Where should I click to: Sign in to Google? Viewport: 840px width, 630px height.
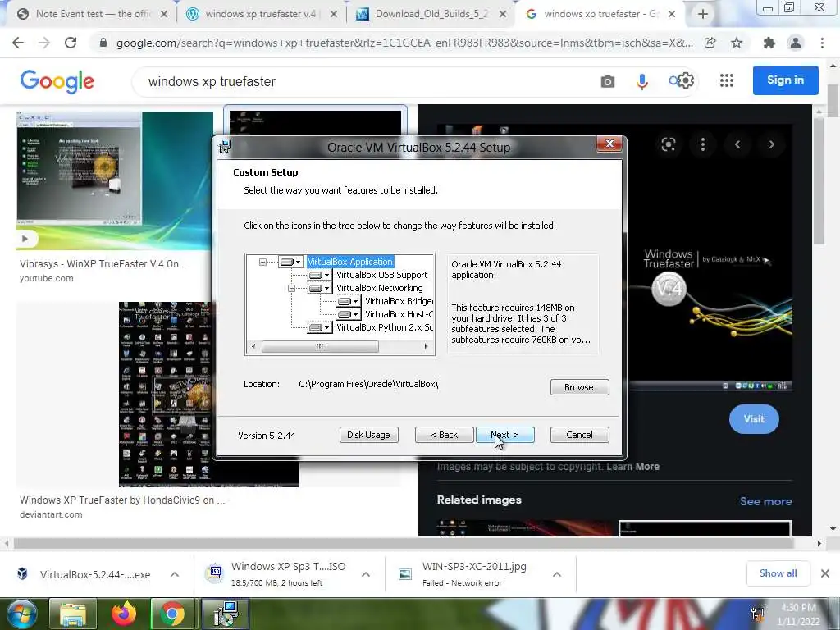point(785,80)
